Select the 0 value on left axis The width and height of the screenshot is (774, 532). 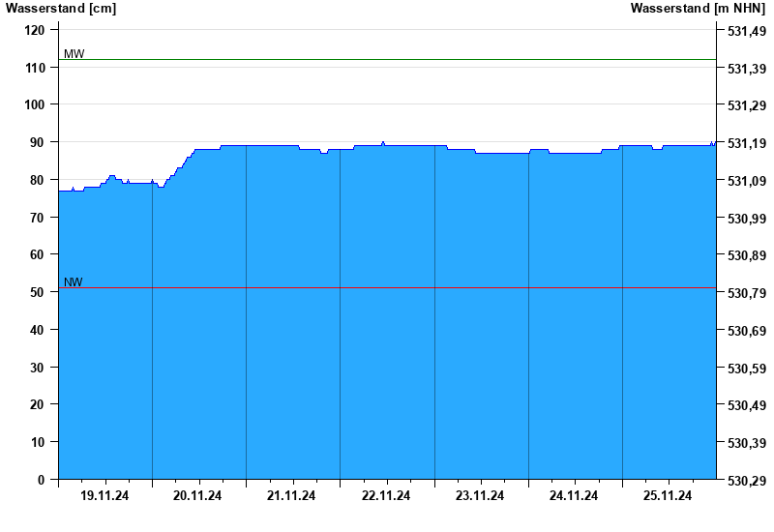point(41,479)
